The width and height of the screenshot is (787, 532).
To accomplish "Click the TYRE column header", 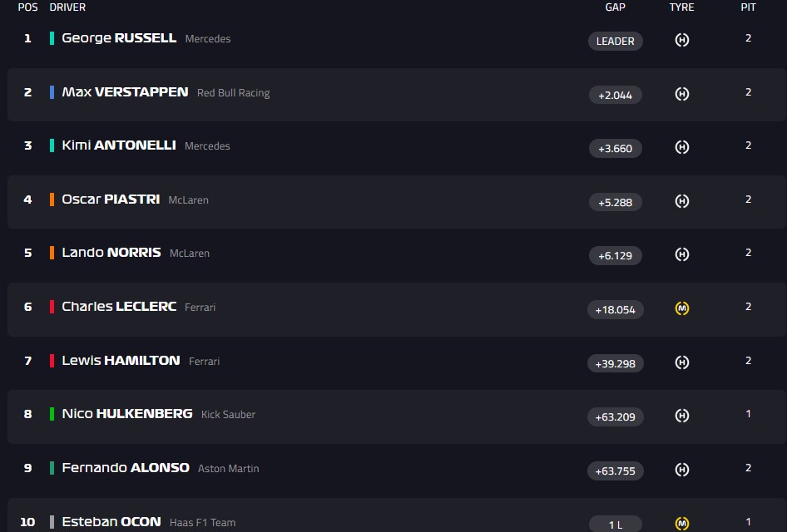I will [681, 7].
